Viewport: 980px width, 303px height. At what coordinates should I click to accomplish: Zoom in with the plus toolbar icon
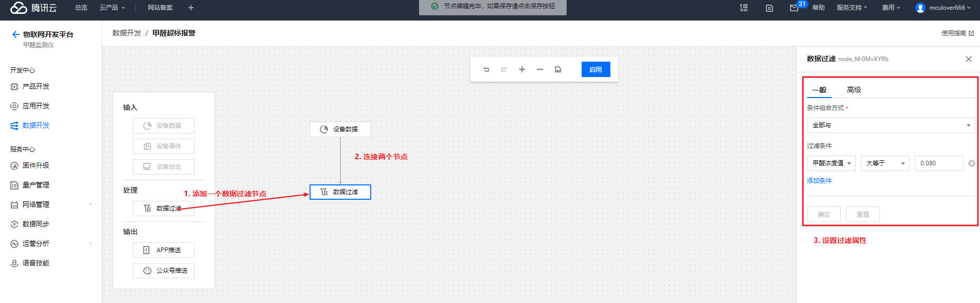click(522, 69)
